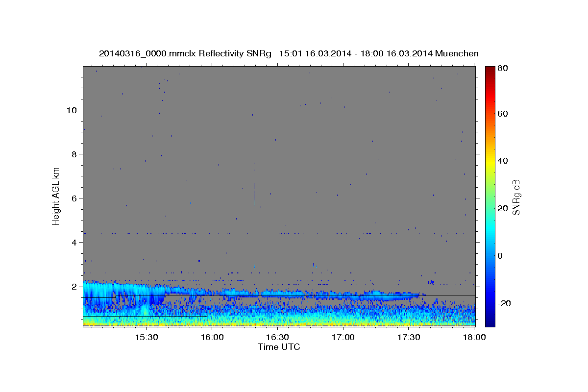Click the 18:00 time tick label
Image resolution: width=588 pixels, height=392 pixels.
[x=474, y=338]
